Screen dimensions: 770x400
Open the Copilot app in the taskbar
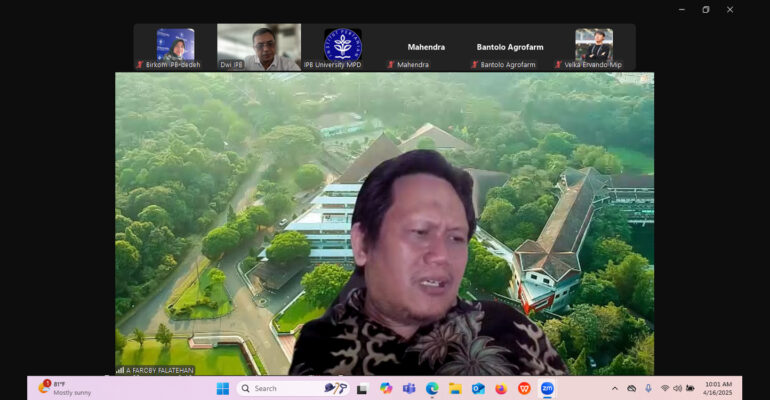[x=386, y=388]
